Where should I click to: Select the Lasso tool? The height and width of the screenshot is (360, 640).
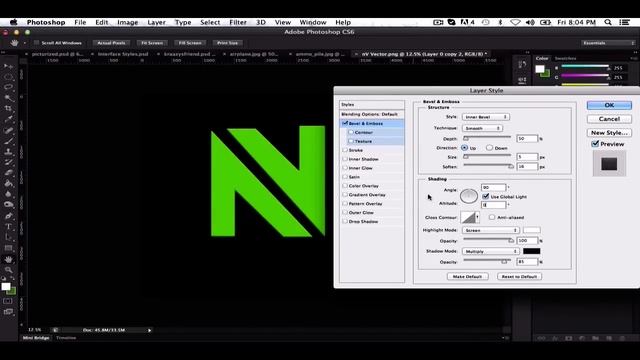(8, 87)
